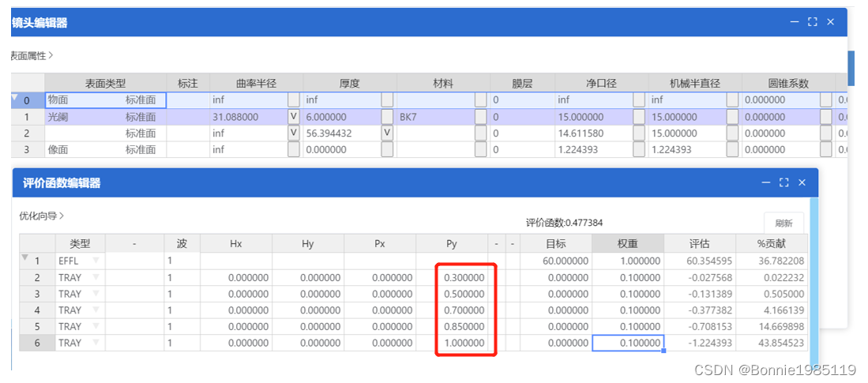Select surface row 1 header in lens editor
The height and width of the screenshot is (383, 868).
tap(28, 117)
